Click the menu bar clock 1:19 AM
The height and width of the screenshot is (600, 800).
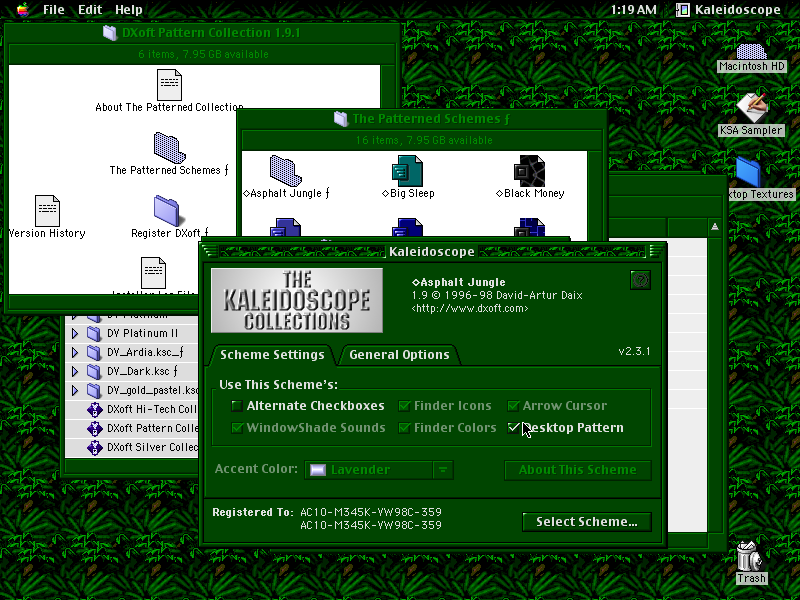[633, 10]
